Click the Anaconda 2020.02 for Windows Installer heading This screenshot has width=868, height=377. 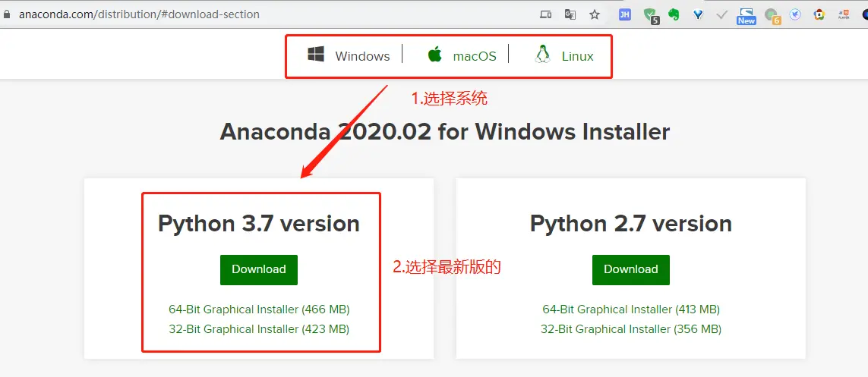[445, 132]
